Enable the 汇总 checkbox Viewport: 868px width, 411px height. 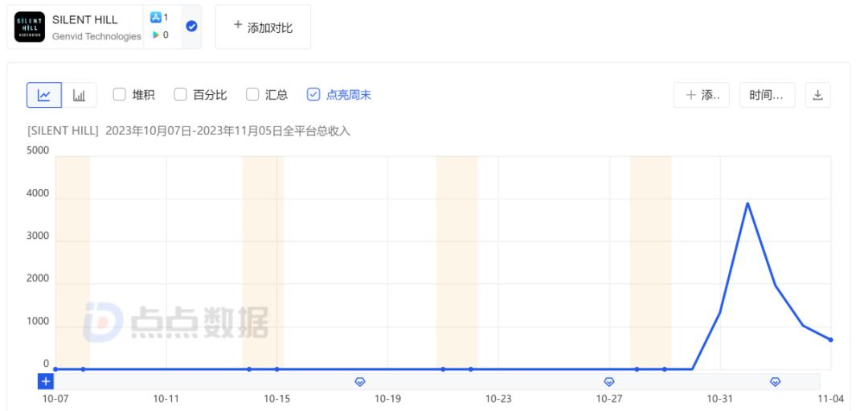(252, 95)
